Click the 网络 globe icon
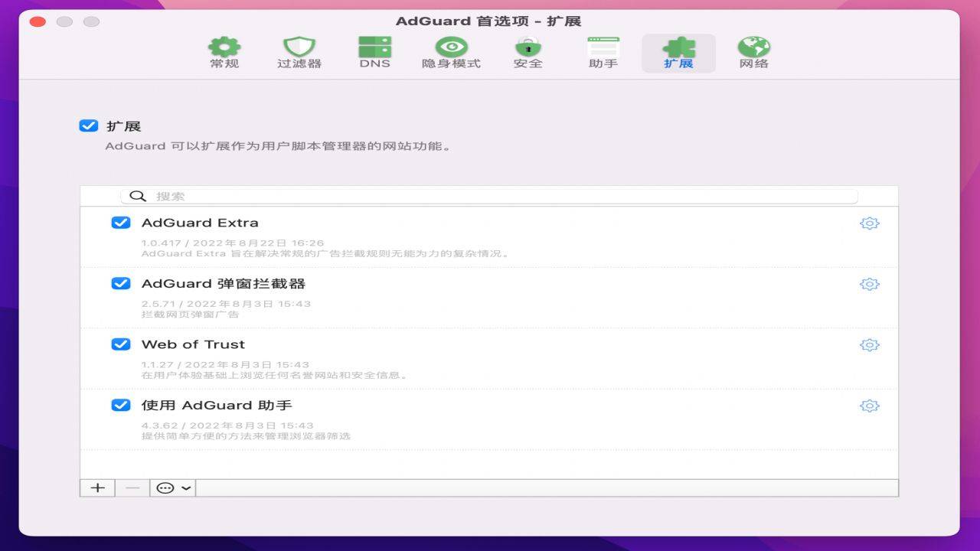Screen dimensions: 980x551 (753, 46)
